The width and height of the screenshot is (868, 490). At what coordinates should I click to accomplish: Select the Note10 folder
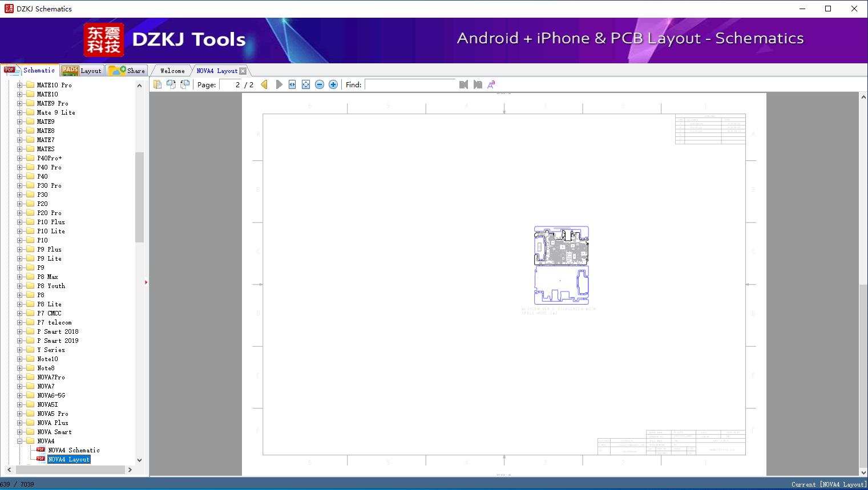point(47,359)
